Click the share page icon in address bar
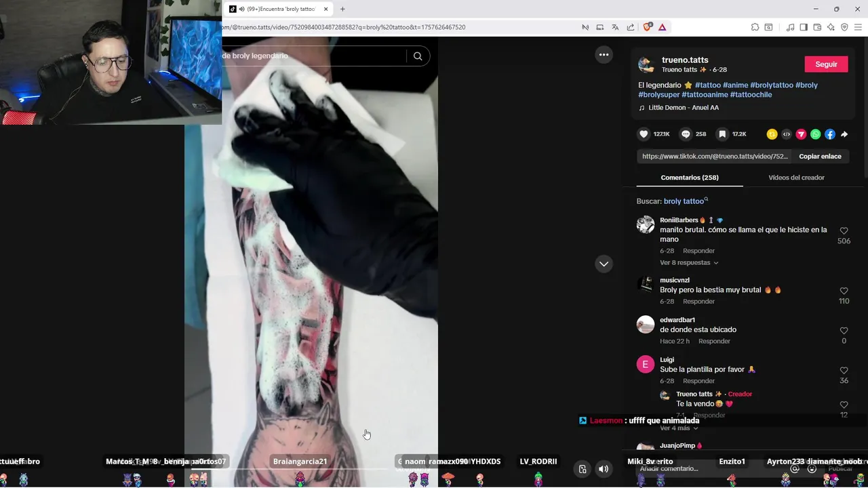 [x=631, y=27]
